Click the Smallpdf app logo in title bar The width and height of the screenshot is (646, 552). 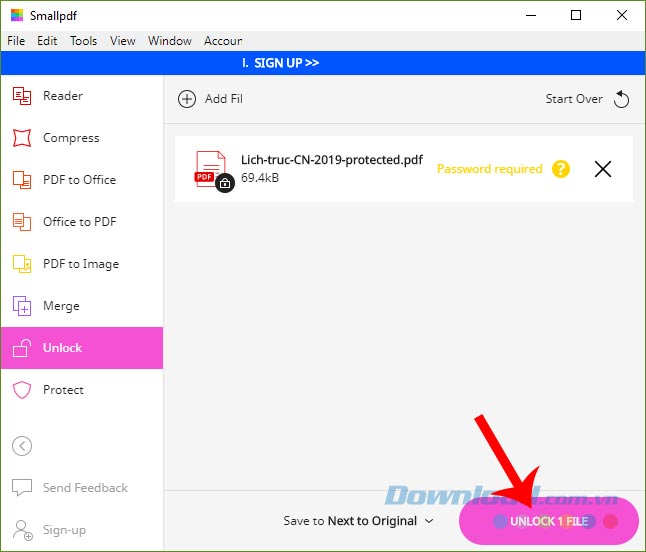pyautogui.click(x=16, y=16)
